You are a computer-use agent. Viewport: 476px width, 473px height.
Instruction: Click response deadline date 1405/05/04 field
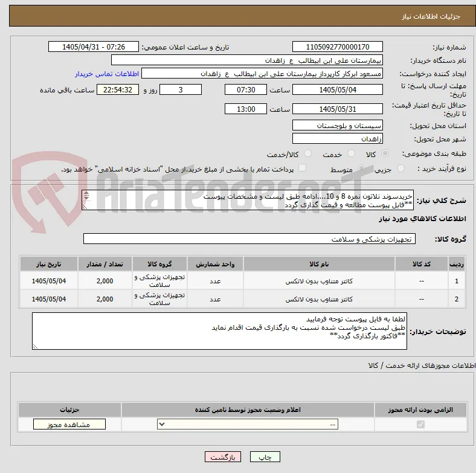point(337,89)
